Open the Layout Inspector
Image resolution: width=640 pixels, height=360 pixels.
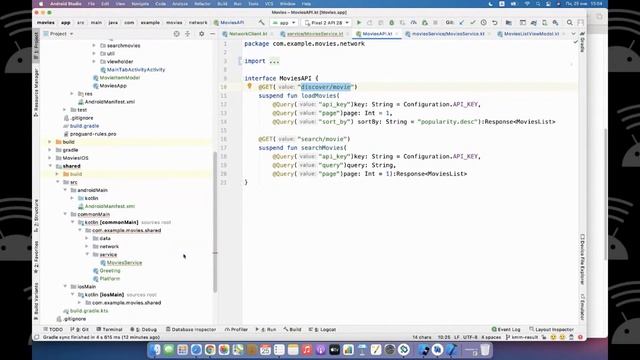pos(551,329)
